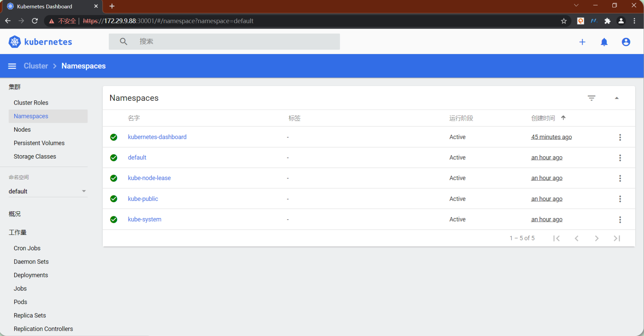The width and height of the screenshot is (644, 336).
Task: Sort by 创建时间 column header
Action: pos(543,118)
